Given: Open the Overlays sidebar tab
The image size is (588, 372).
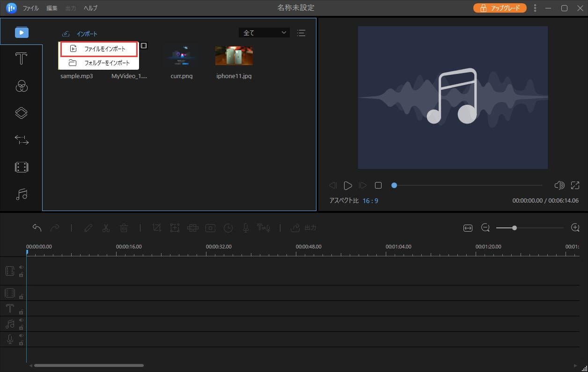Looking at the screenshot, I should [22, 113].
